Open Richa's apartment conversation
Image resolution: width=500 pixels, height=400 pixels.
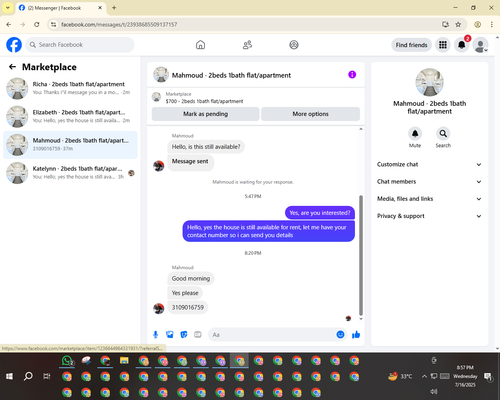point(70,88)
